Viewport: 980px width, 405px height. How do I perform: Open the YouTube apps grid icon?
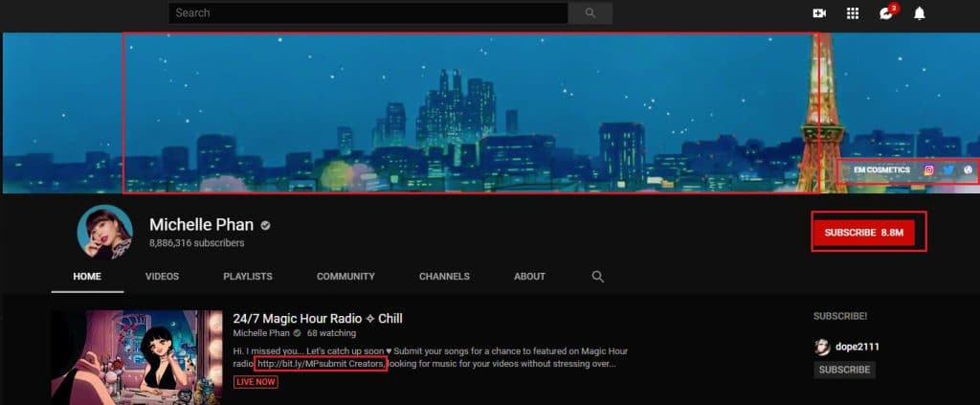tap(853, 13)
